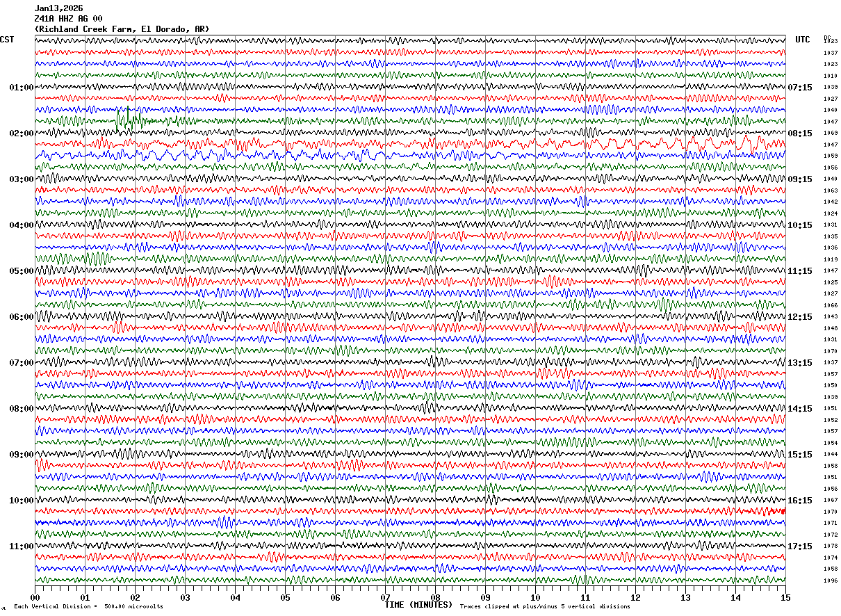This screenshot has width=841, height=616.
Task: Click minute tick label 12 on time axis
Action: tap(635, 597)
